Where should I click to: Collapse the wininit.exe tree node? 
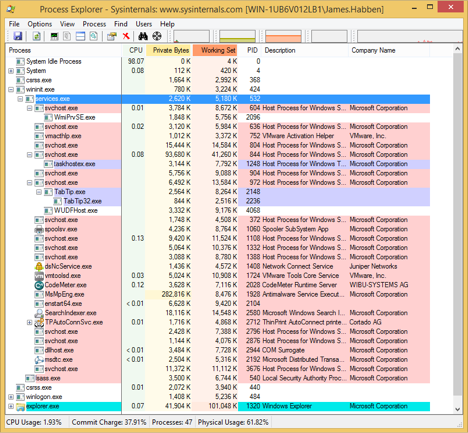tap(11, 90)
